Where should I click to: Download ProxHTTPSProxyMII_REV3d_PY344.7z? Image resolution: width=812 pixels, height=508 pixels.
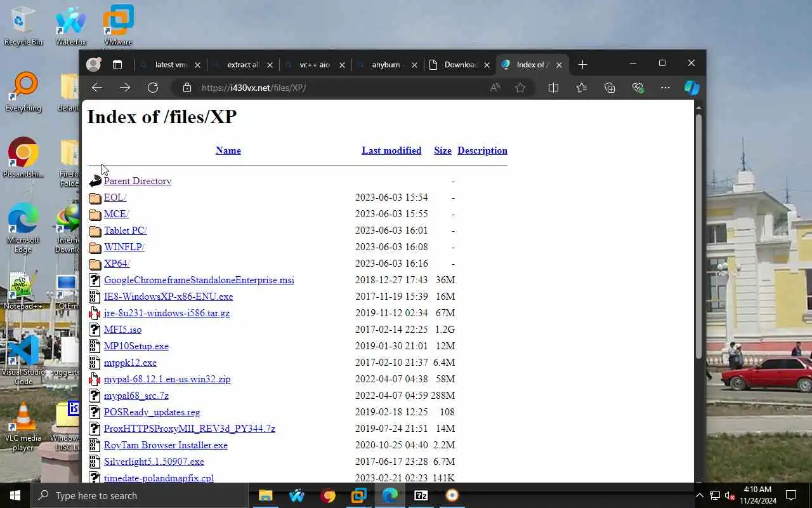coord(190,429)
